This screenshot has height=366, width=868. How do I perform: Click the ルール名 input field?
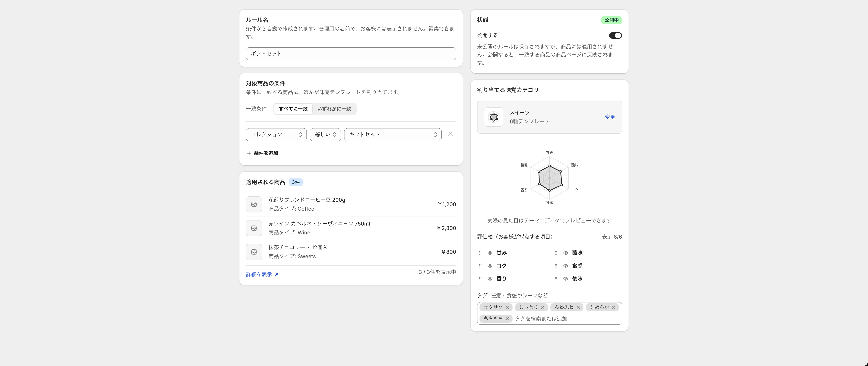point(351,54)
